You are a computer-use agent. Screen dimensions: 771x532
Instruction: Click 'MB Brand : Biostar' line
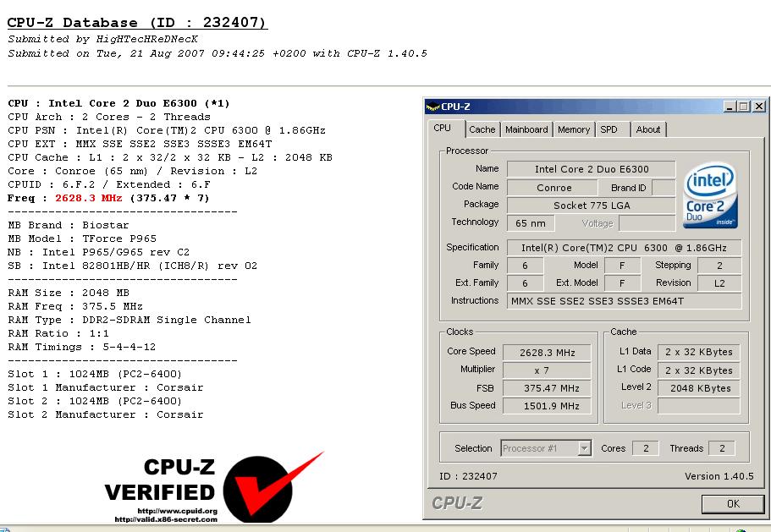69,225
